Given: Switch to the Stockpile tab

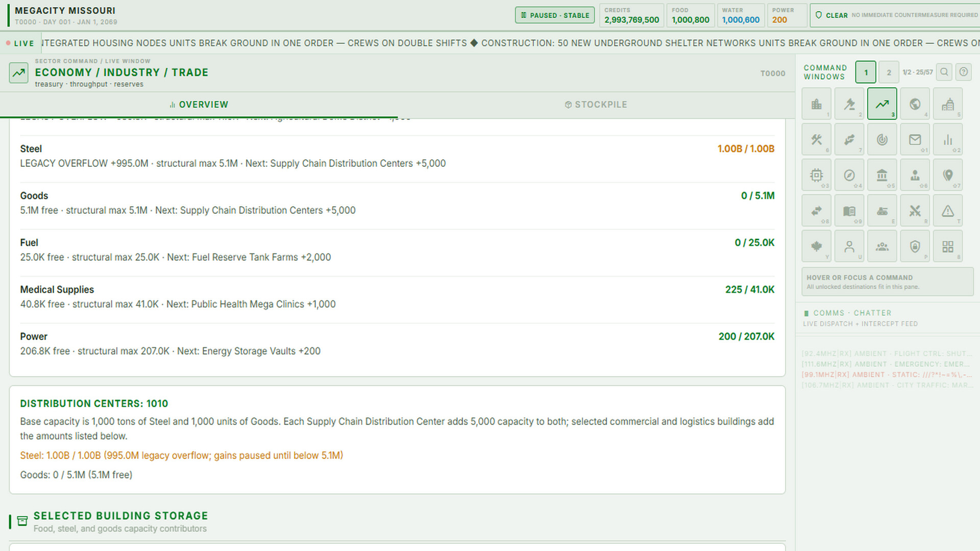Looking at the screenshot, I should [596, 105].
